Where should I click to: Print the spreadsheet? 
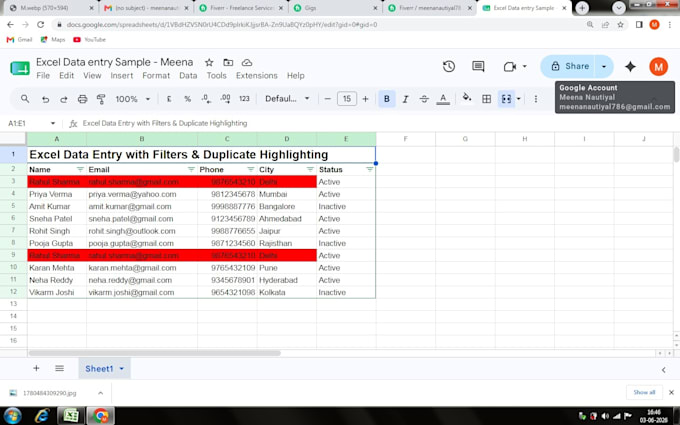pos(82,99)
